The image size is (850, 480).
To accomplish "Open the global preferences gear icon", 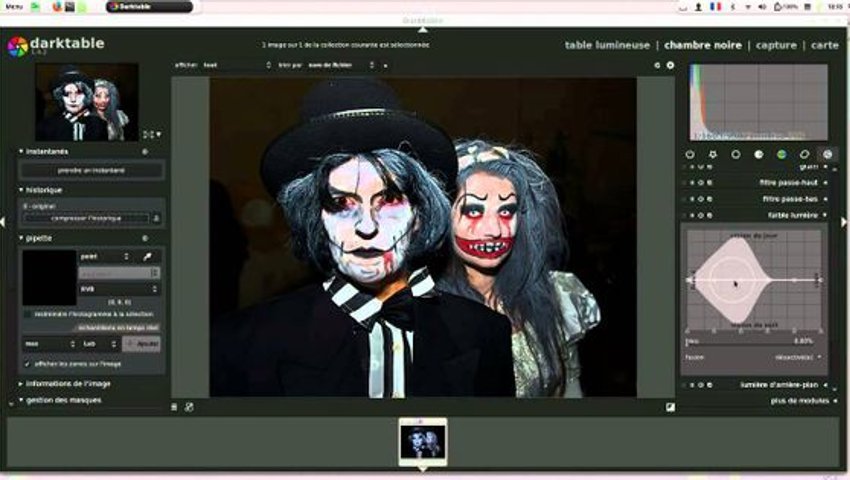I will pyautogui.click(x=671, y=65).
